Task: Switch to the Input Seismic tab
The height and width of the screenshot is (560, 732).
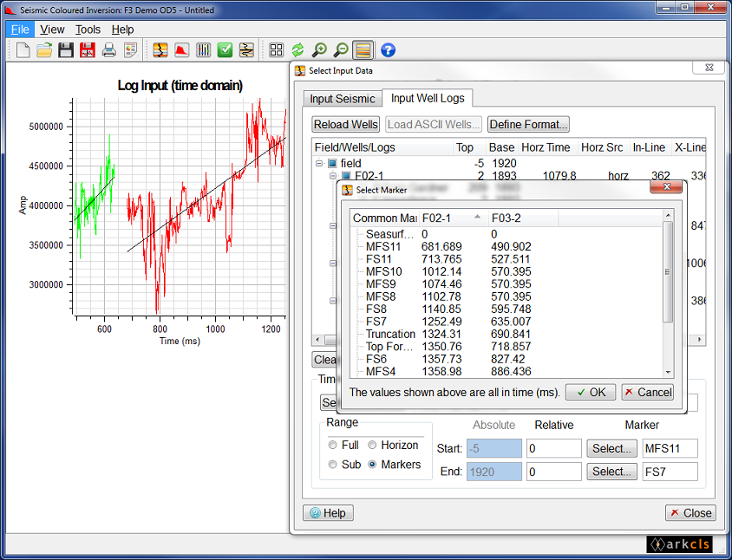Action: coord(343,99)
